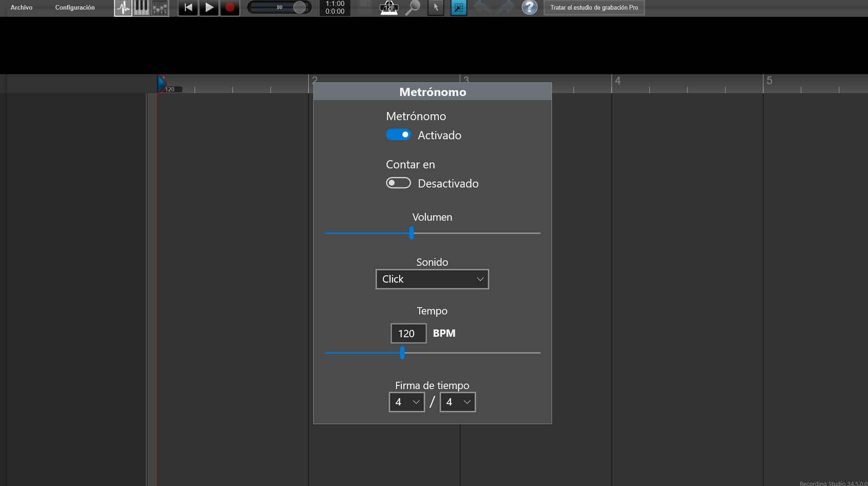Select the magnifier zoom tool
Image resolution: width=868 pixels, height=486 pixels.
coord(412,8)
